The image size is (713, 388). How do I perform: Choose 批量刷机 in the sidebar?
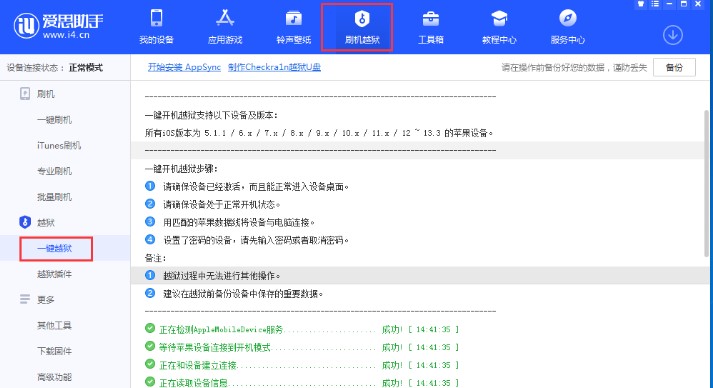[x=54, y=197]
